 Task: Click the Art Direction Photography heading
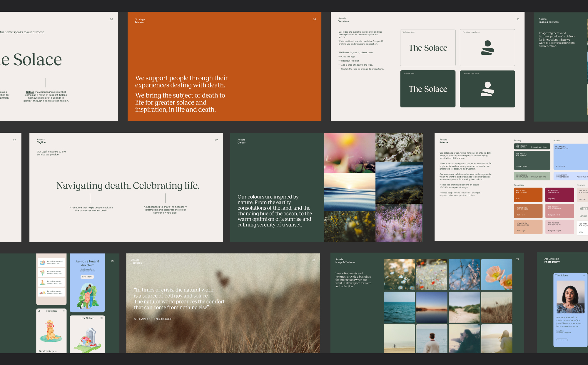coord(552,261)
